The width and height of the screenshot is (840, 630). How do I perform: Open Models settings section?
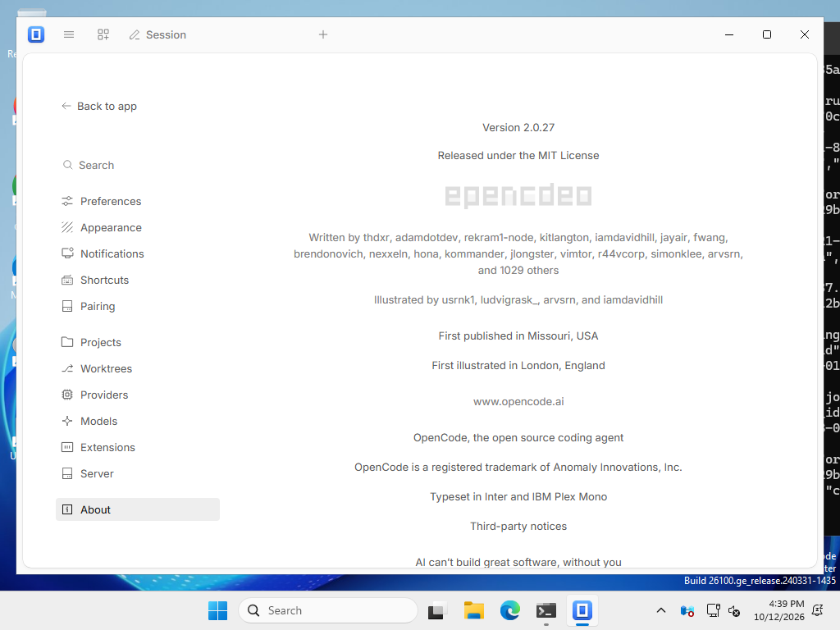tap(138, 421)
